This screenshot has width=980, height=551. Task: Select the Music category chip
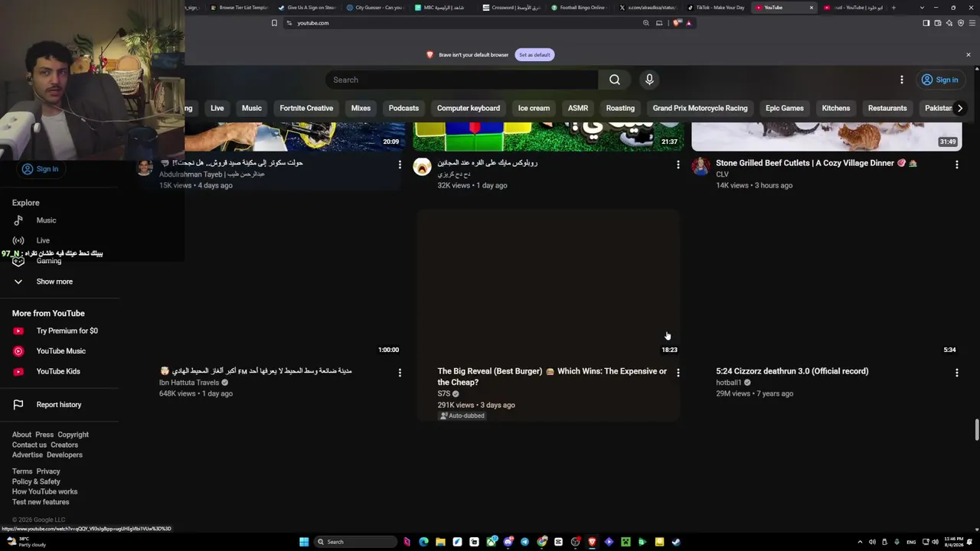tap(252, 108)
